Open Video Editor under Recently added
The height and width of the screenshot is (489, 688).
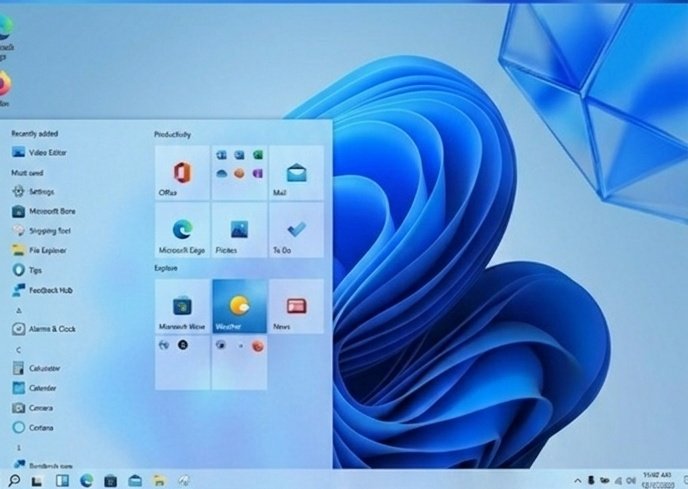[39, 153]
